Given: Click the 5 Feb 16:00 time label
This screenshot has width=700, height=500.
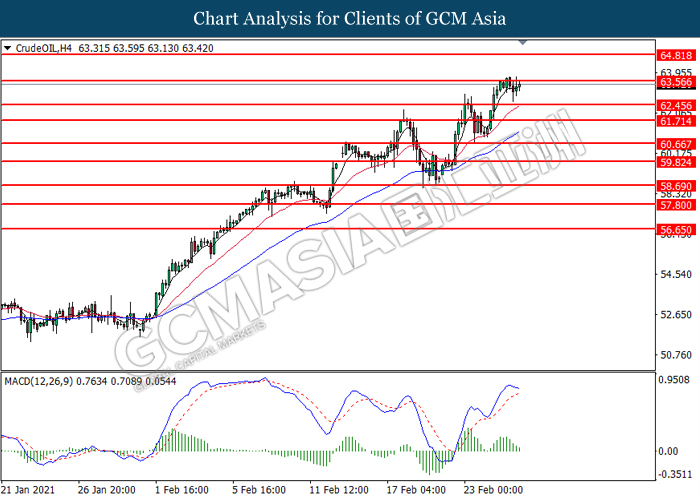Looking at the screenshot, I should click(x=259, y=490).
